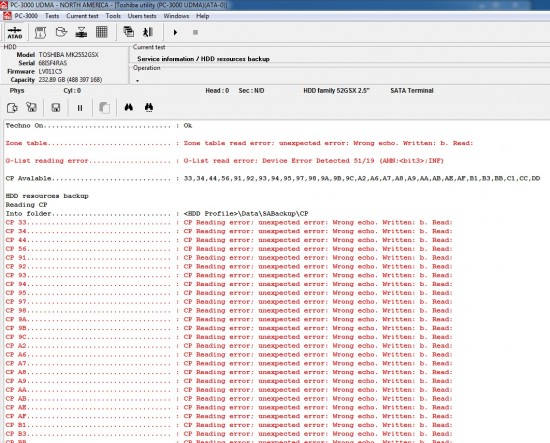Click the 'G-List reading error' log line
Screen dimensions: 550x443
click(224, 161)
